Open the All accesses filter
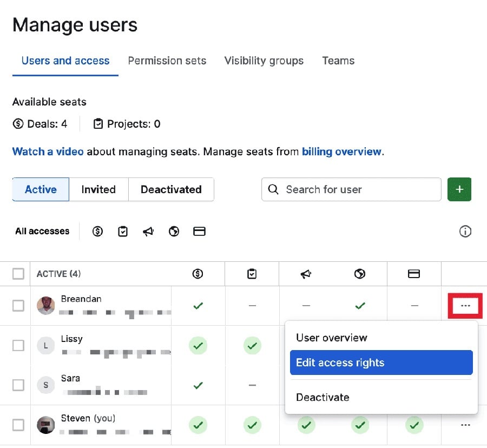487x448 pixels. click(42, 231)
